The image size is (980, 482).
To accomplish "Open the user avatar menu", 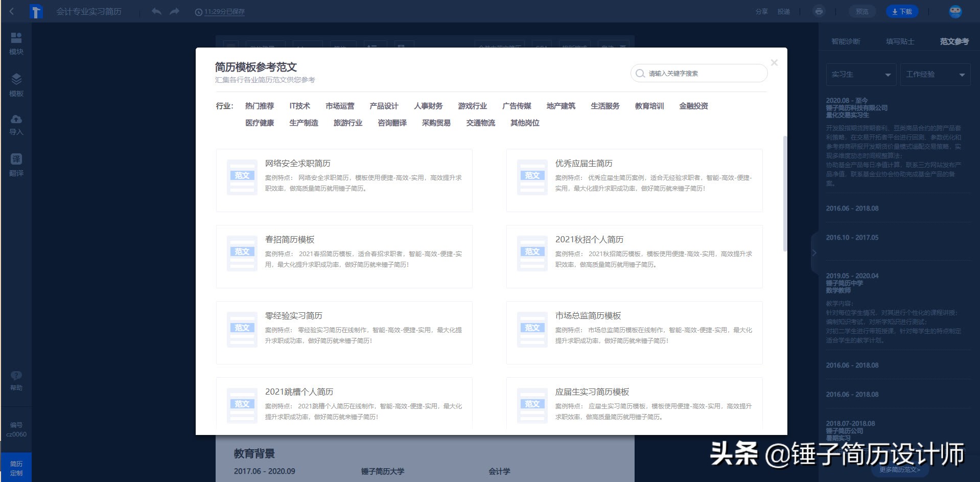I will click(x=955, y=11).
